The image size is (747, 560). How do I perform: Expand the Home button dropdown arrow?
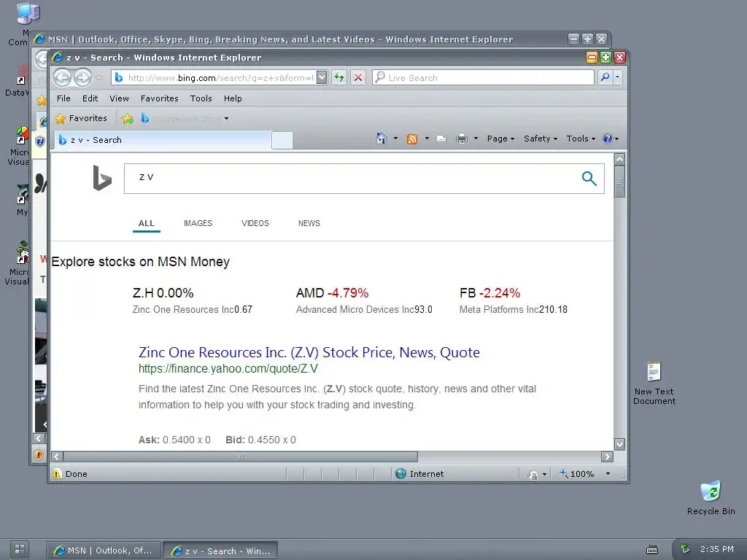pyautogui.click(x=395, y=139)
